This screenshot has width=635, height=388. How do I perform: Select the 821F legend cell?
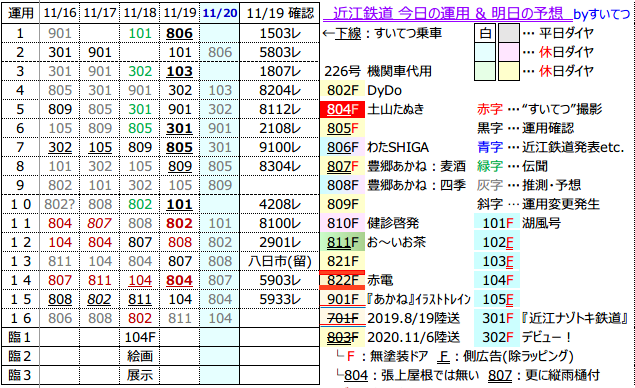point(343,261)
